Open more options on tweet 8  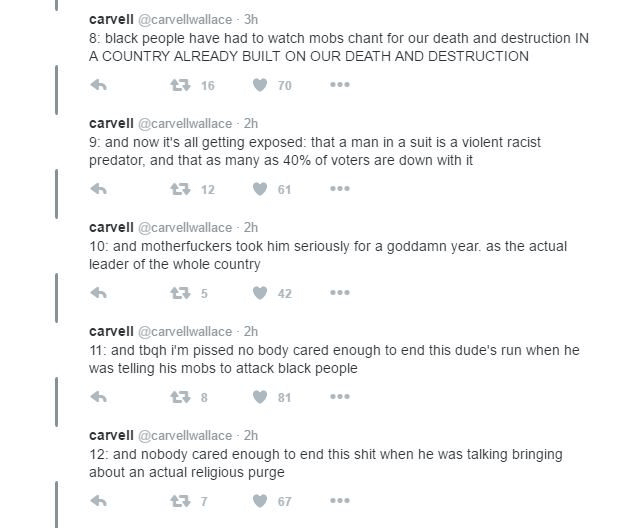coord(340,85)
